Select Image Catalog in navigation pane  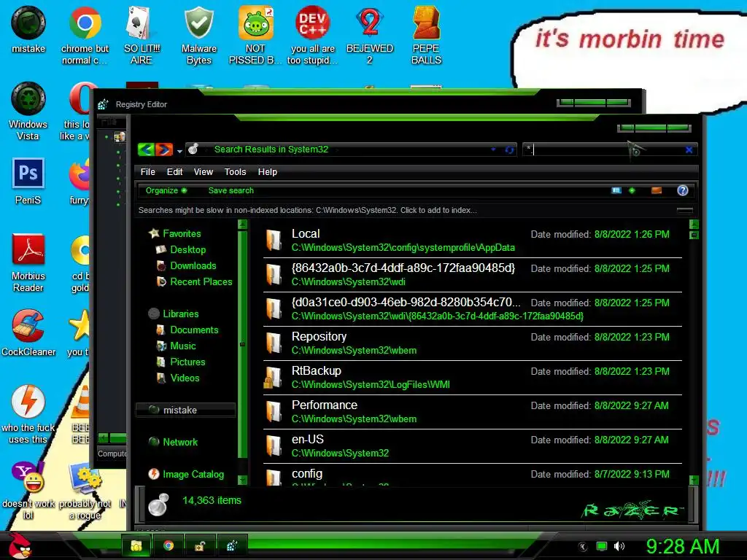(186, 474)
